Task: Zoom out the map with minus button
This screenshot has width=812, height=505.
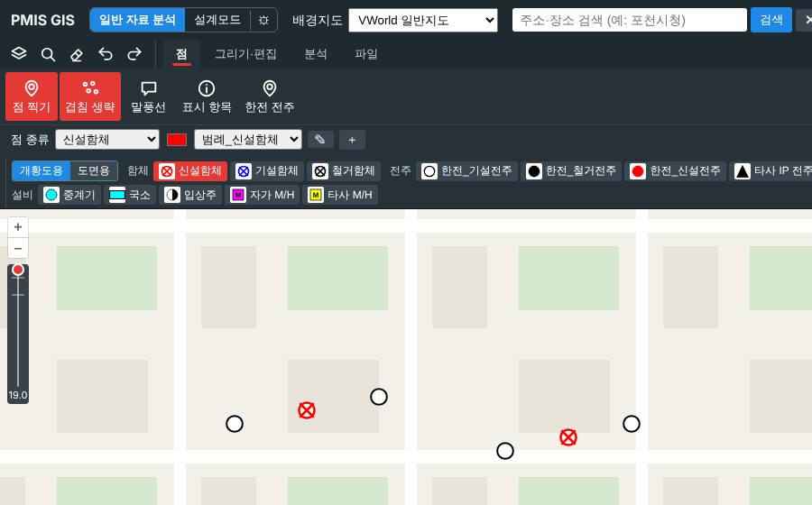Action: tap(18, 248)
